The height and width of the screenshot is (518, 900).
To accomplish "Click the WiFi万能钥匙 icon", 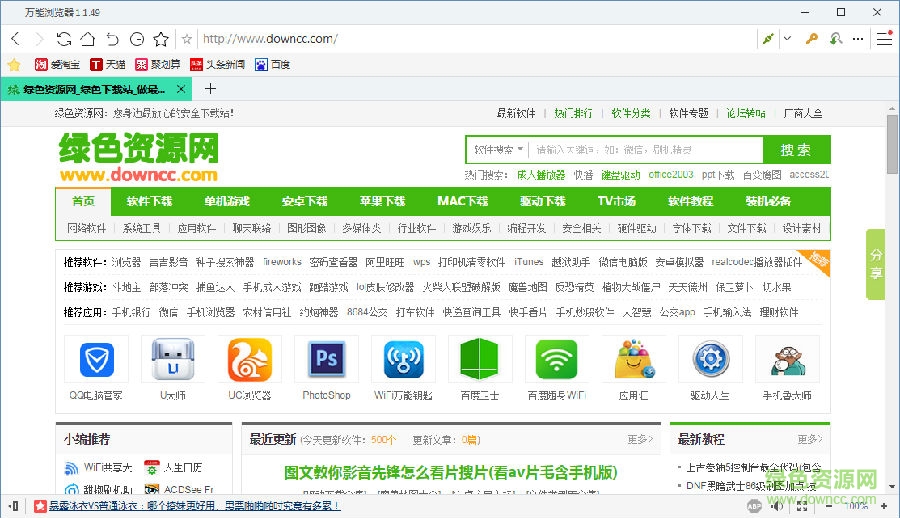I will click(x=404, y=359).
